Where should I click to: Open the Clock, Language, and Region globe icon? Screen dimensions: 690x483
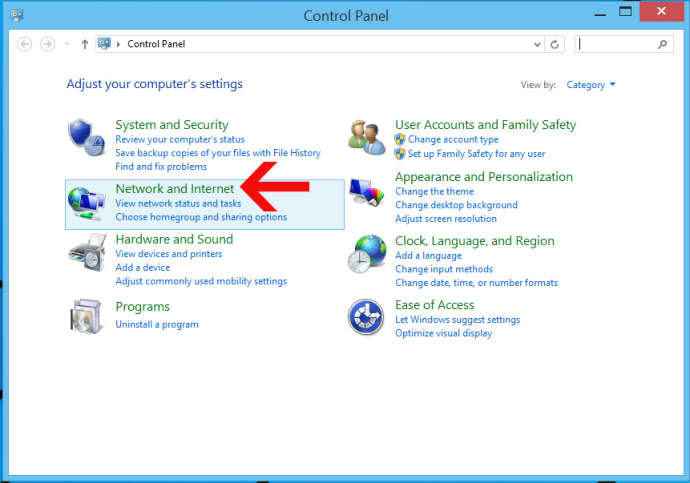point(366,254)
